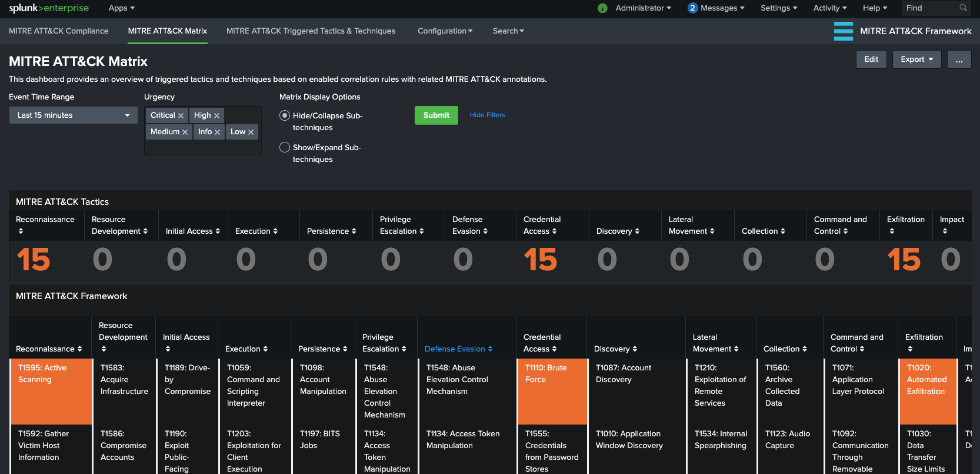
Task: Click the green Administrator info icon
Action: pyautogui.click(x=602, y=8)
